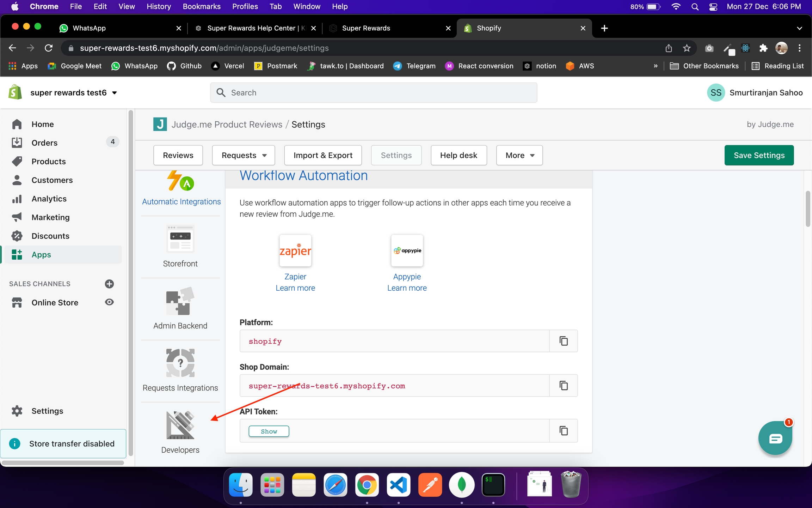812x508 pixels.
Task: Copy the API Token value
Action: coord(563,430)
